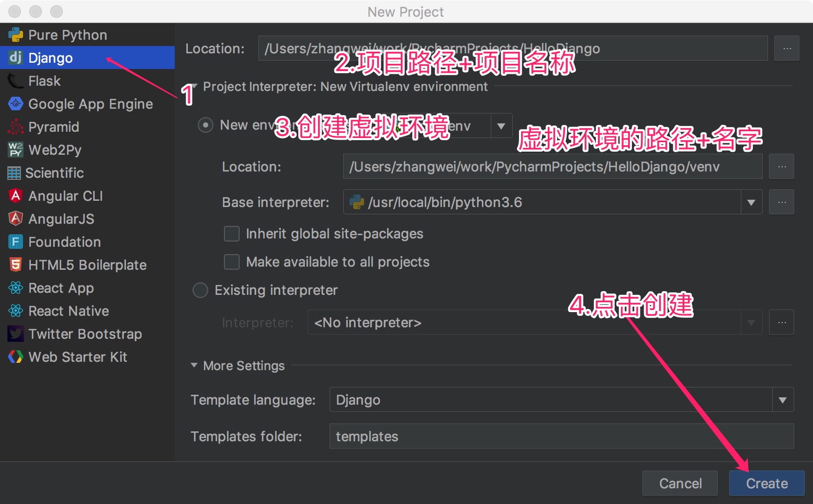Select the Angular CLI label
This screenshot has height=504, width=813.
[65, 196]
